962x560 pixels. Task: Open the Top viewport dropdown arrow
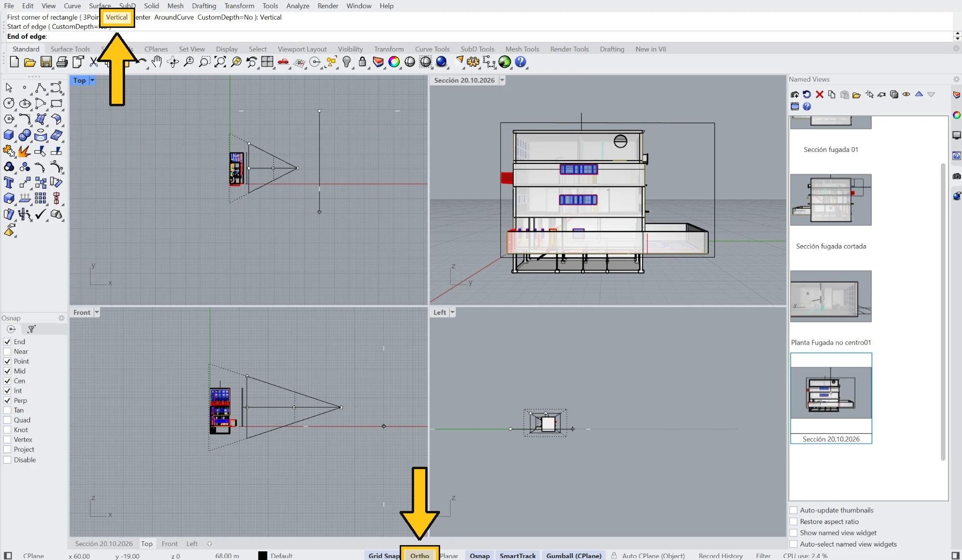92,80
